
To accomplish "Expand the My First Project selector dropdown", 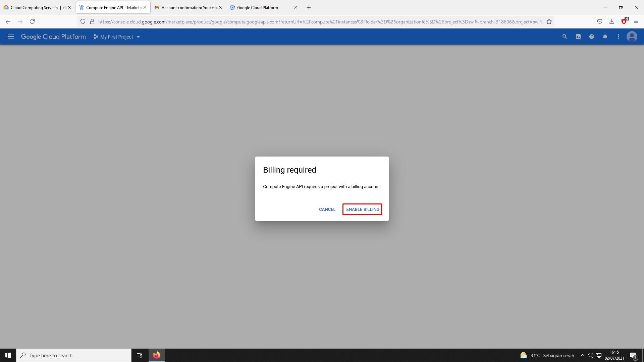I will pyautogui.click(x=117, y=37).
